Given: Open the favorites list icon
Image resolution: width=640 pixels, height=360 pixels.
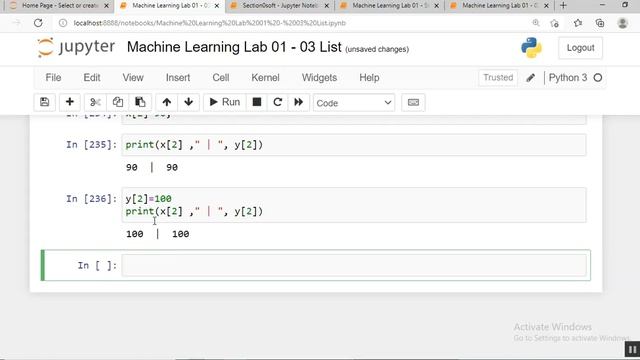Looking at the screenshot, I should [x=578, y=23].
